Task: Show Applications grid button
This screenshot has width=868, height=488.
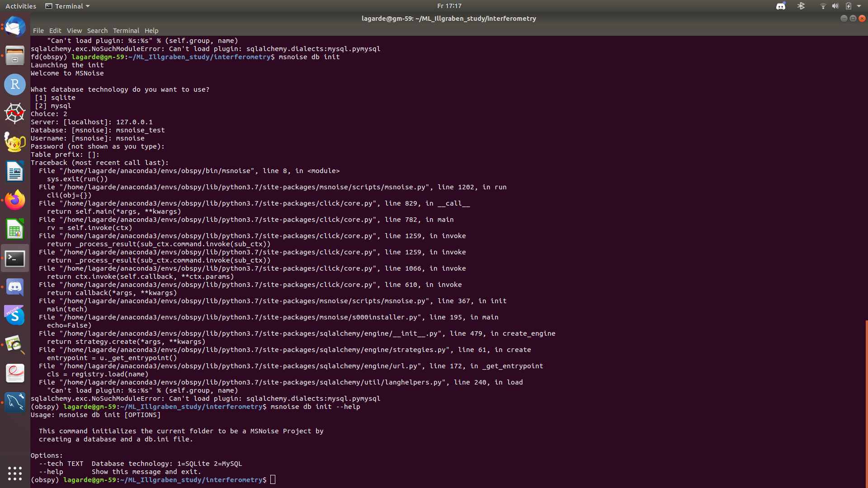Action: (x=15, y=473)
